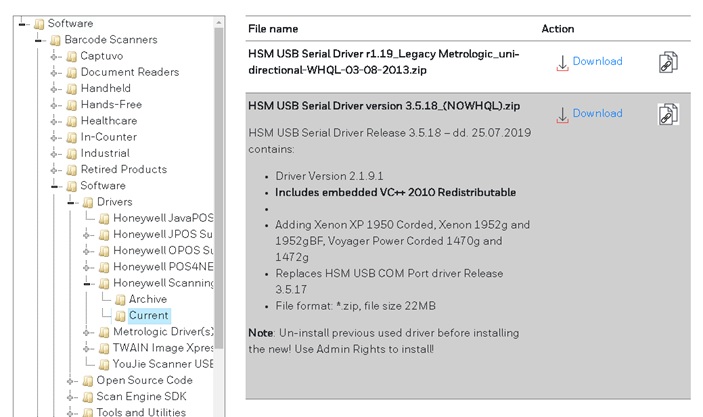Open the Hands-Free tree item
This screenshot has width=703, height=417.
[x=111, y=105]
